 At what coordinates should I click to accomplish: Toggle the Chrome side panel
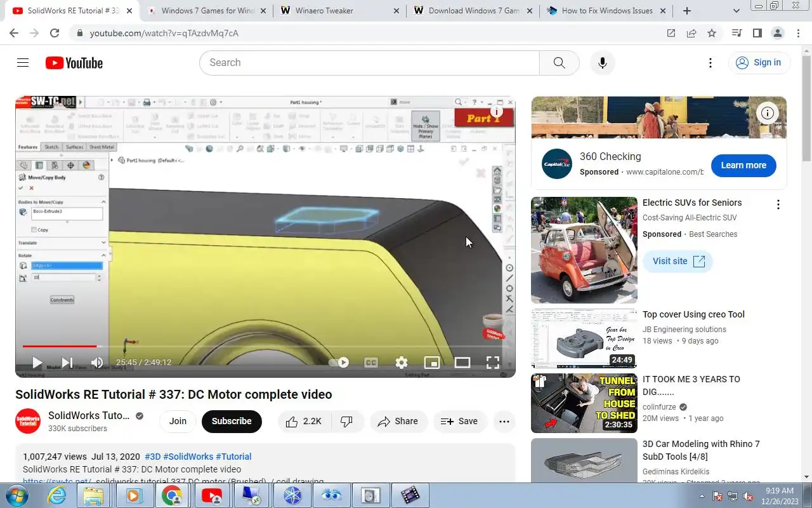757,33
